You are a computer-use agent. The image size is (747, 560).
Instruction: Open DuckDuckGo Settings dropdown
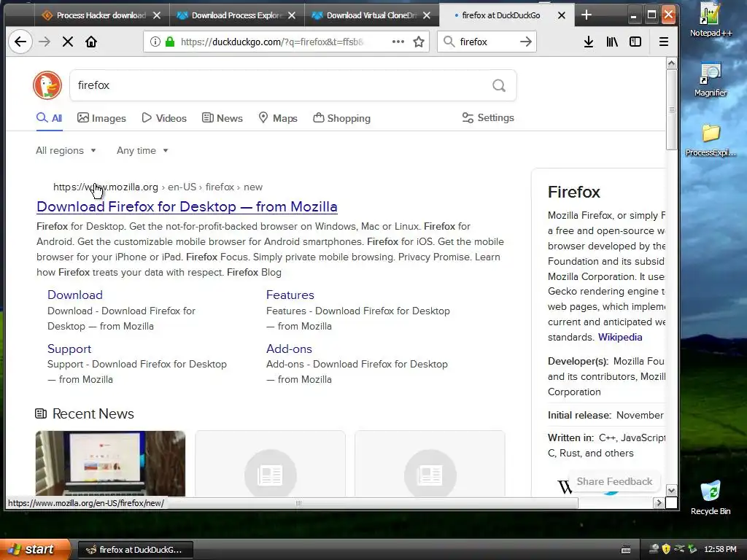click(488, 117)
